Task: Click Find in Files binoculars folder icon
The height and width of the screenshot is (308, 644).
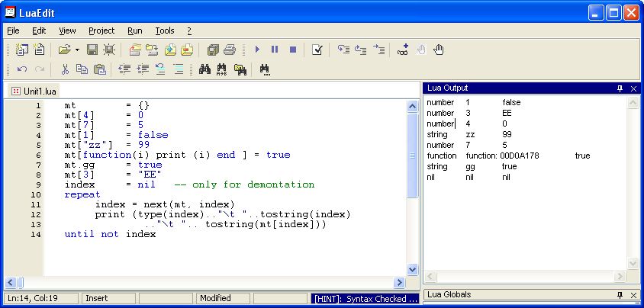Action: [240, 69]
